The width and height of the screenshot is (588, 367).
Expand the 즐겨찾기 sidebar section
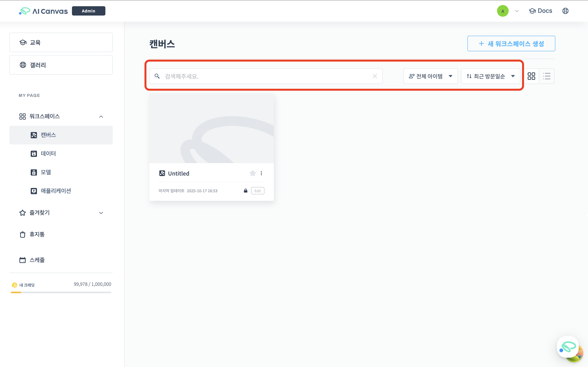coord(101,213)
